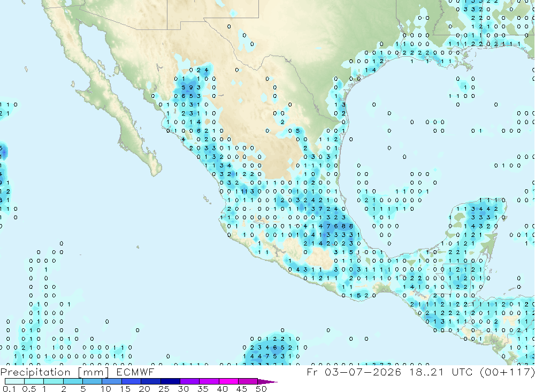This screenshot has width=535, height=392.
Task: Click the 'Fr' weekday label
Action: pyautogui.click(x=312, y=372)
